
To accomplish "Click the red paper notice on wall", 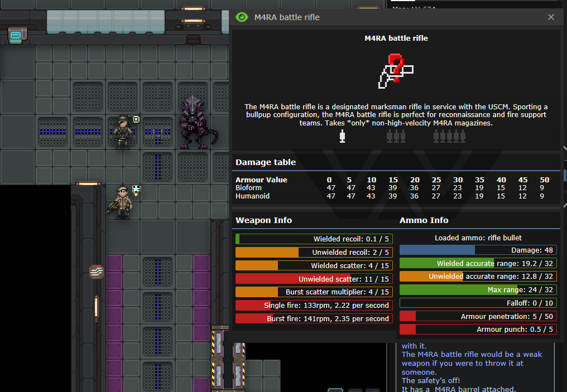I will [x=97, y=272].
